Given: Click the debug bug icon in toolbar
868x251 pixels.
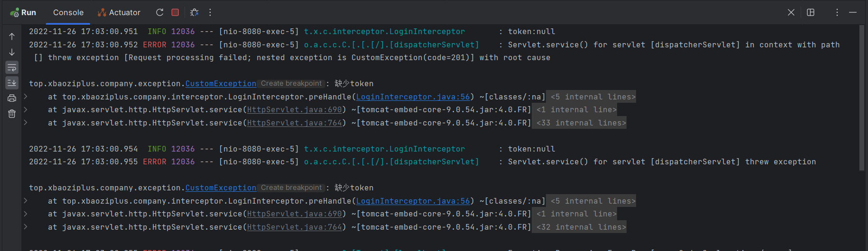Looking at the screenshot, I should (194, 12).
